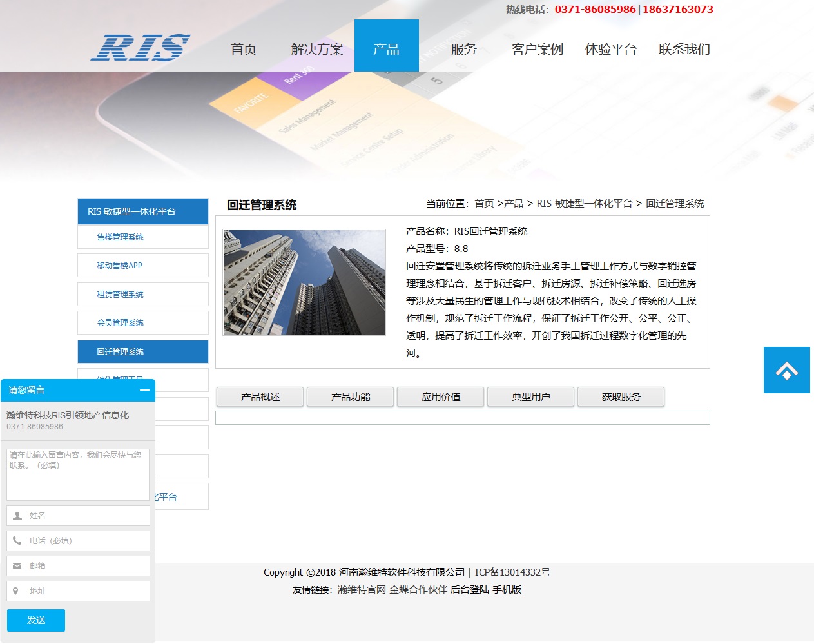Show the 典型用户 tab
Viewport: 814px width, 644px height.
pyautogui.click(x=531, y=397)
